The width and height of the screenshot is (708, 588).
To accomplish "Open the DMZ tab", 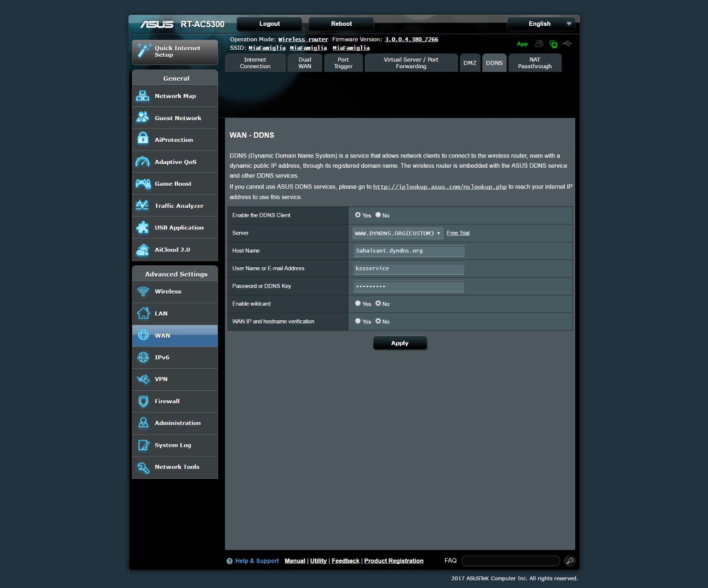I will (470, 63).
